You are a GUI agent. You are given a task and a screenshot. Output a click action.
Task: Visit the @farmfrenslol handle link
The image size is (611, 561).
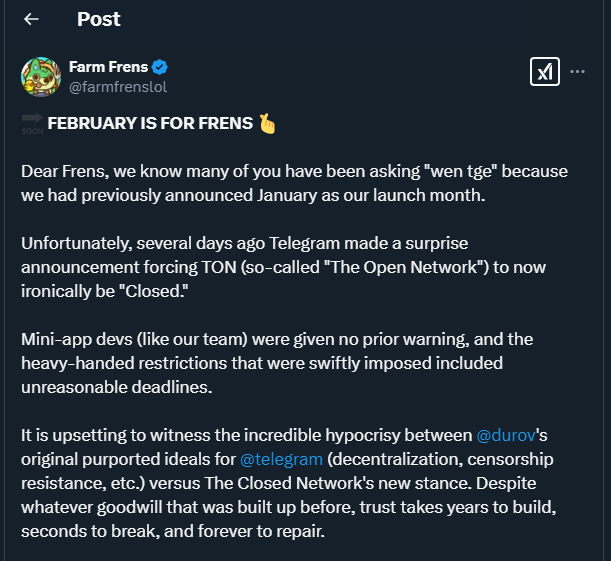[117, 87]
